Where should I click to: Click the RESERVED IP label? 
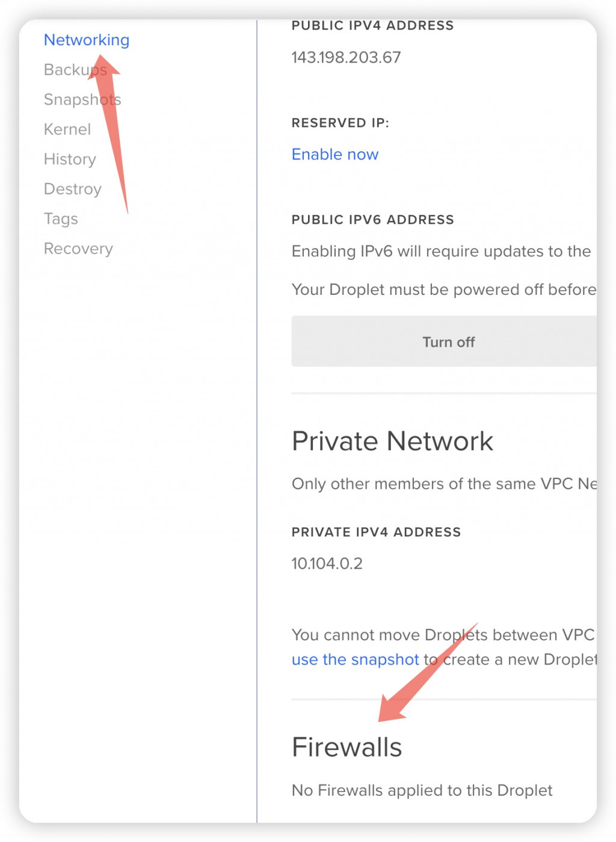(x=340, y=123)
